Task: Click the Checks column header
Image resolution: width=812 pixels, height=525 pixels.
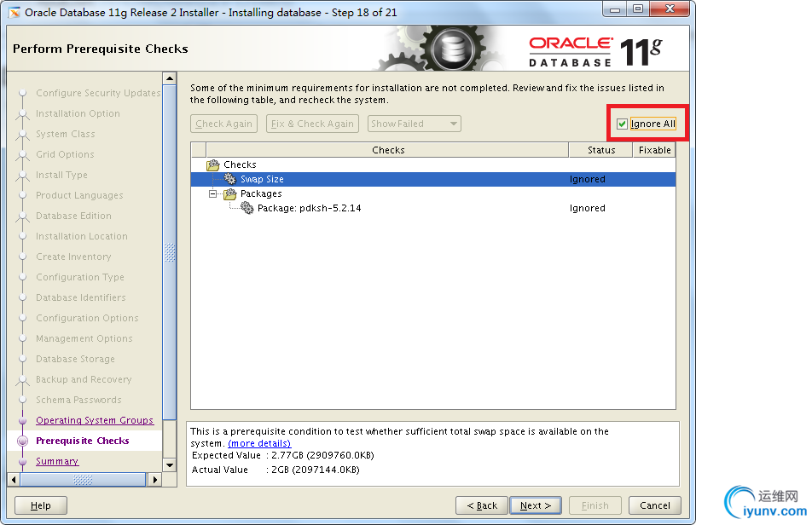Action: (x=388, y=150)
